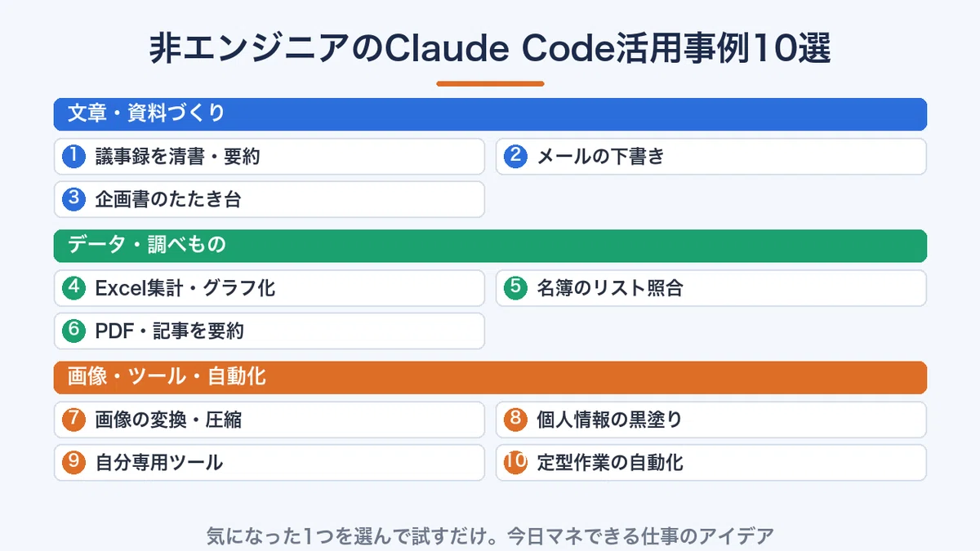Screen dimensions: 980x551
Task: Select the データ・調べもの green header
Action: (490, 246)
